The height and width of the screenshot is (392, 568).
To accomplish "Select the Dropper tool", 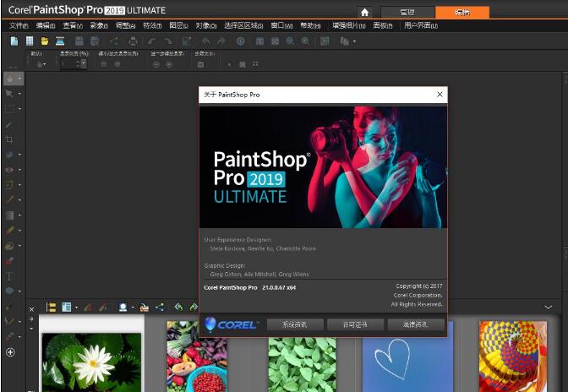I will pyautogui.click(x=9, y=124).
